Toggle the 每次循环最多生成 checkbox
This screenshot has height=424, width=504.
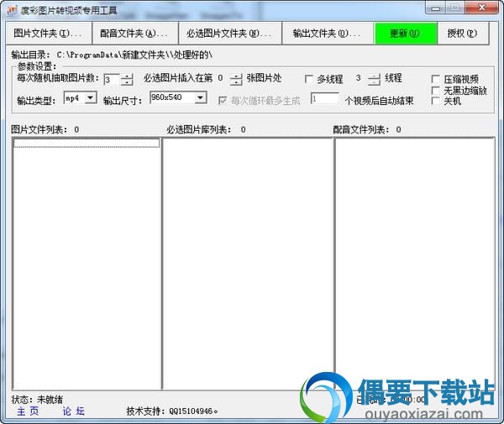(223, 101)
